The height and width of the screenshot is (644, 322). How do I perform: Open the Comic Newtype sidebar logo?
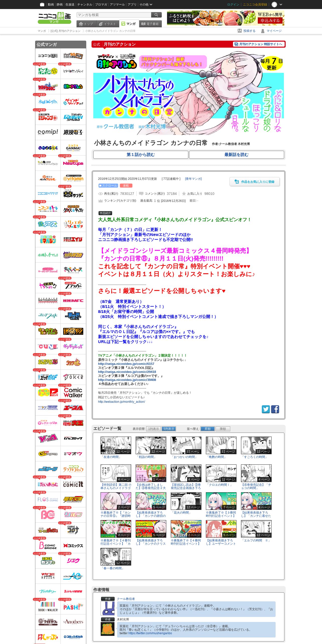pyautogui.click(x=73, y=163)
